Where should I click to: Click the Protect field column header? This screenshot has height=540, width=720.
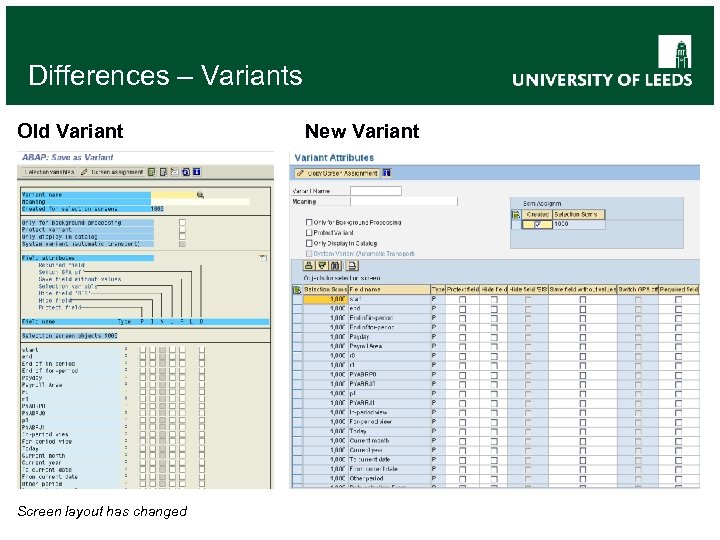[x=462, y=290]
